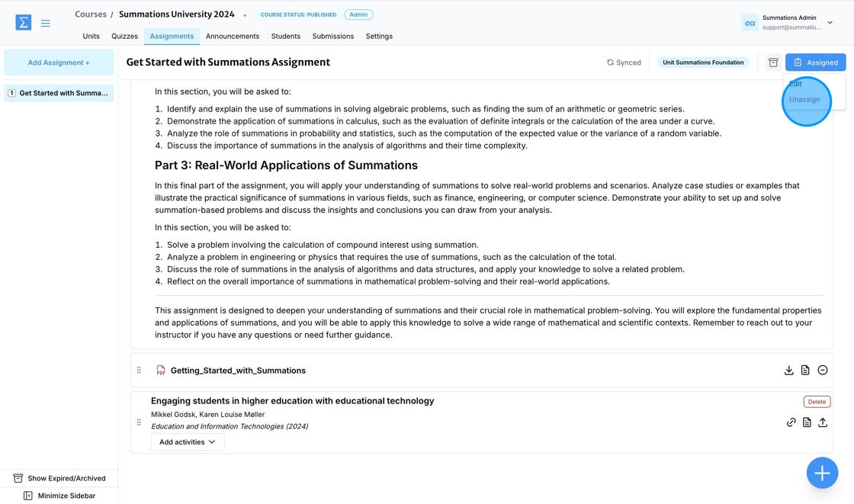Open the course Settings tab
The image size is (854, 504).
tap(379, 37)
